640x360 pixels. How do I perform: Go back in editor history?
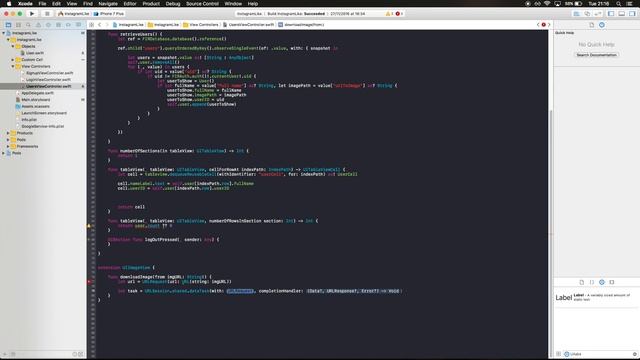click(99, 25)
